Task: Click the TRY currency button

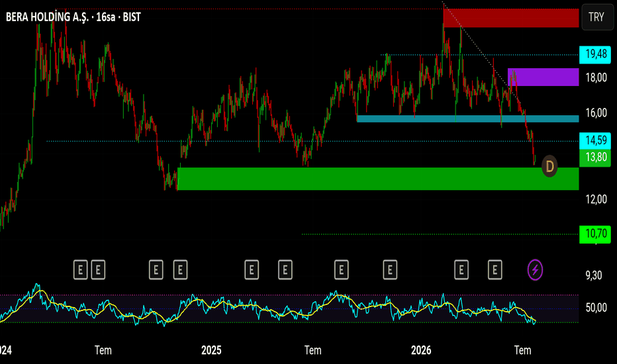Action: point(597,17)
